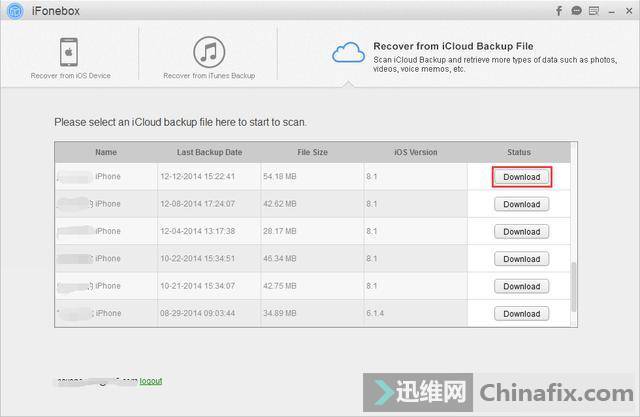Click the 34.89 MB file size
This screenshot has height=417, width=640.
click(280, 313)
